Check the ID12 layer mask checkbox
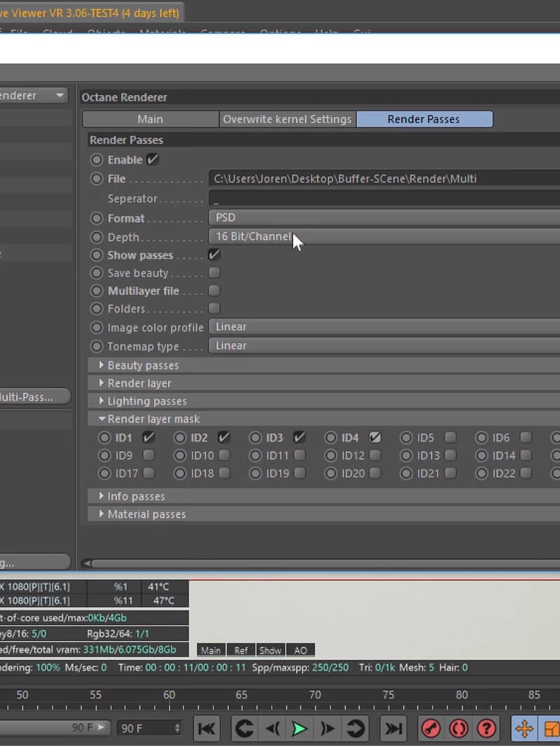Viewport: 560px width, 746px height. tap(375, 456)
